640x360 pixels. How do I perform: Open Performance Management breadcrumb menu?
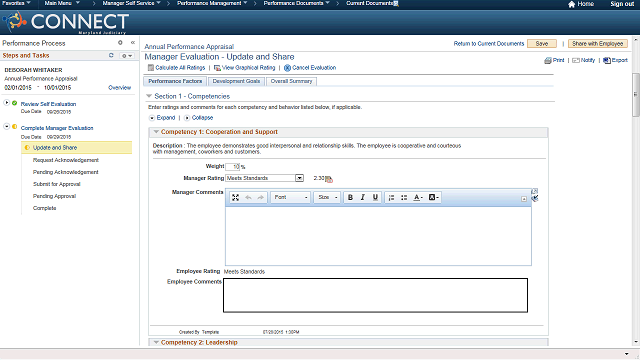[212, 3]
